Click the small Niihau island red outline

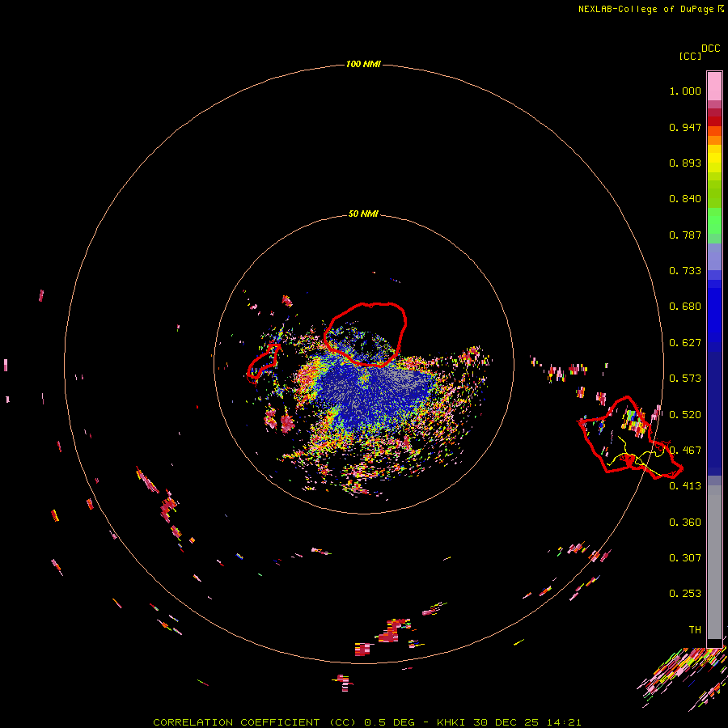pyautogui.click(x=264, y=363)
